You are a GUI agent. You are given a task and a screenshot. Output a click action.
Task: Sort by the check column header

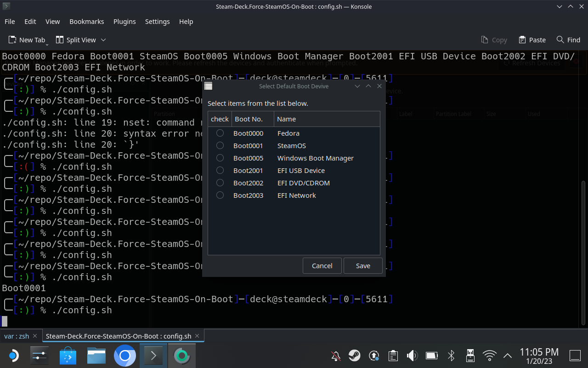point(220,119)
